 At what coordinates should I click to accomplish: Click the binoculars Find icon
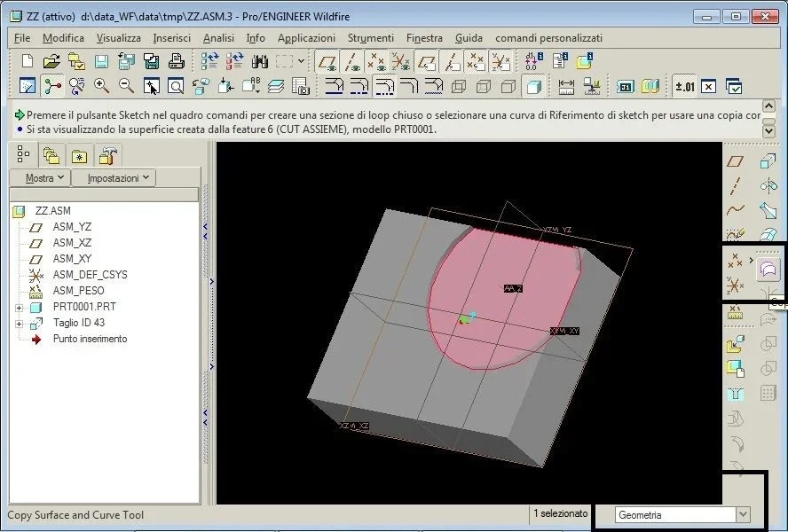coord(260,62)
